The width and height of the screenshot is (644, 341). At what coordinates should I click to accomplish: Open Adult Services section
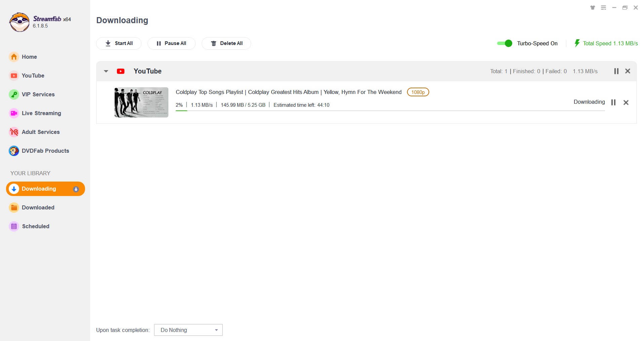[x=41, y=132]
